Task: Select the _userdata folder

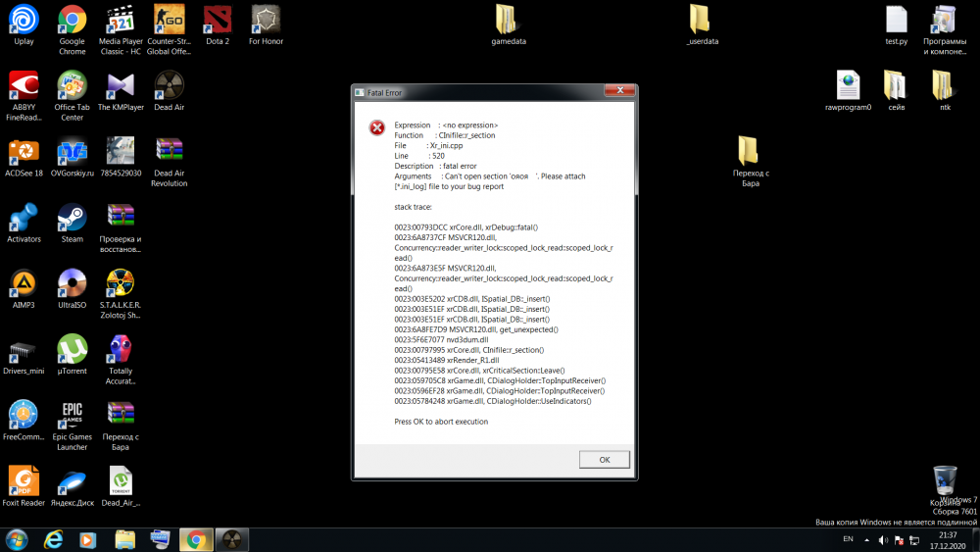Action: coord(701,23)
